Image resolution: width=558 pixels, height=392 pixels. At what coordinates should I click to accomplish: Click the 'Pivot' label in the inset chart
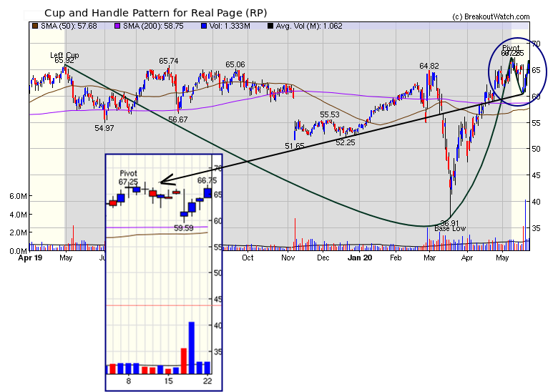coord(128,174)
